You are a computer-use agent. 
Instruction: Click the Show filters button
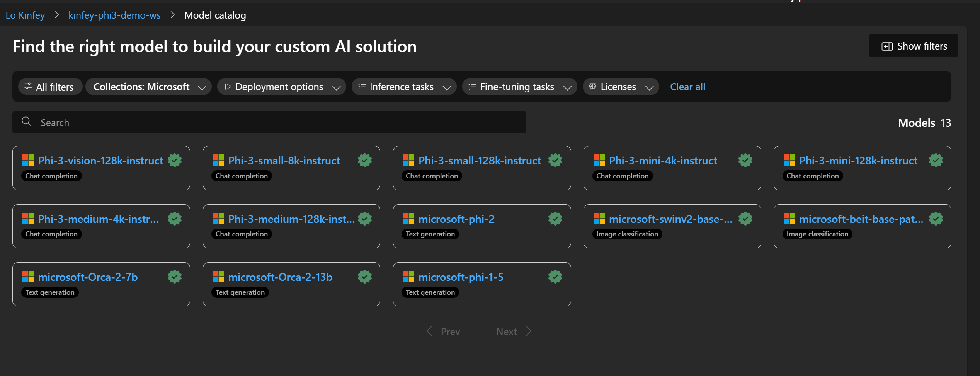point(914,46)
